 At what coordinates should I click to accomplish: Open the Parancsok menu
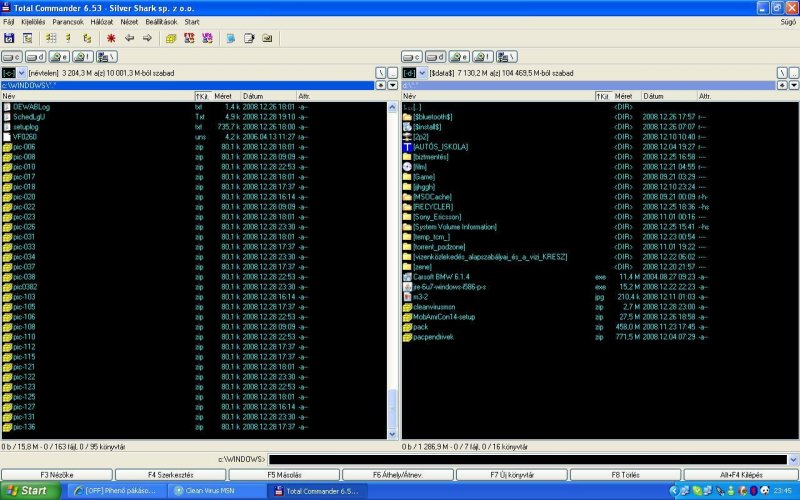[68, 22]
